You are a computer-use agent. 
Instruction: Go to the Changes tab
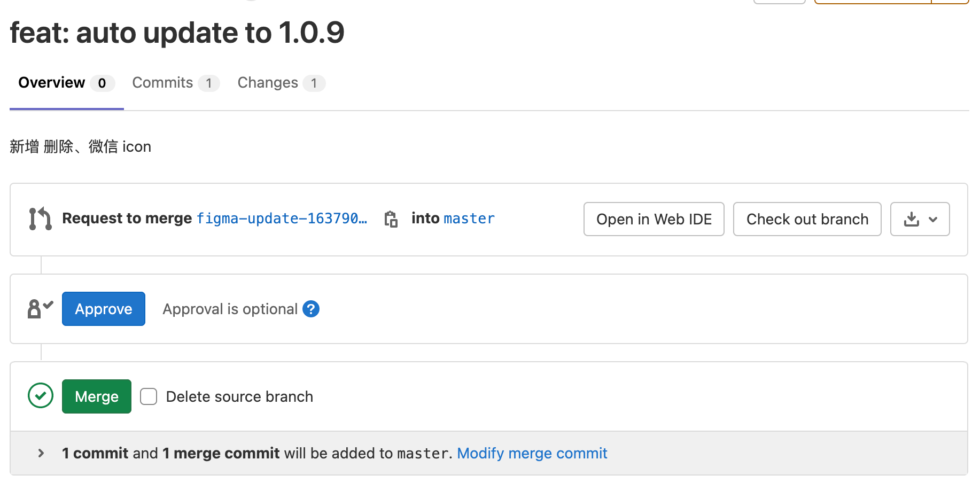pyautogui.click(x=268, y=83)
